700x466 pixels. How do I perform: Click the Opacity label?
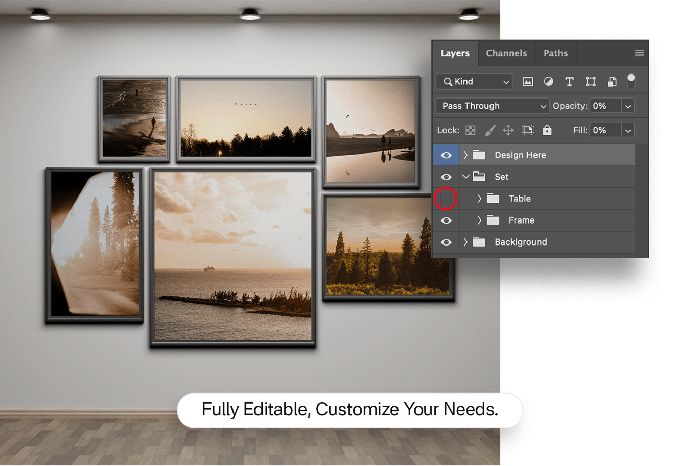coord(570,106)
